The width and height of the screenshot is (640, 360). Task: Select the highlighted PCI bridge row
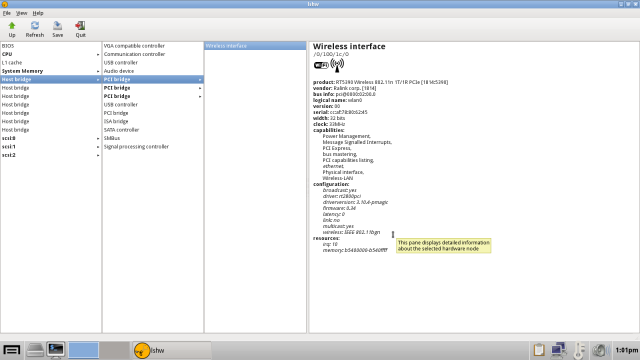[x=153, y=79]
